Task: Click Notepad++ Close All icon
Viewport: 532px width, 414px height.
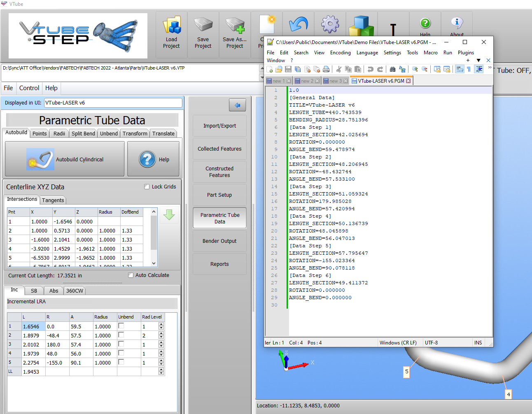Action: coord(317,69)
